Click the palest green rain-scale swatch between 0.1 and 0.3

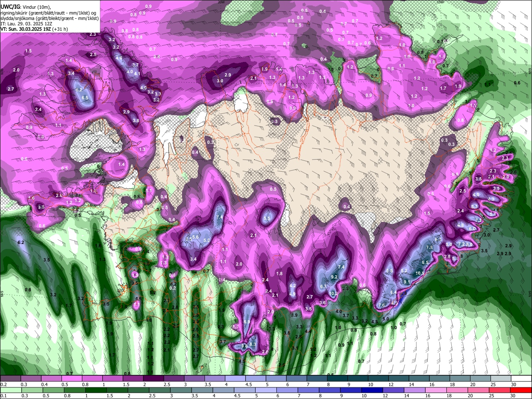tap(10, 390)
